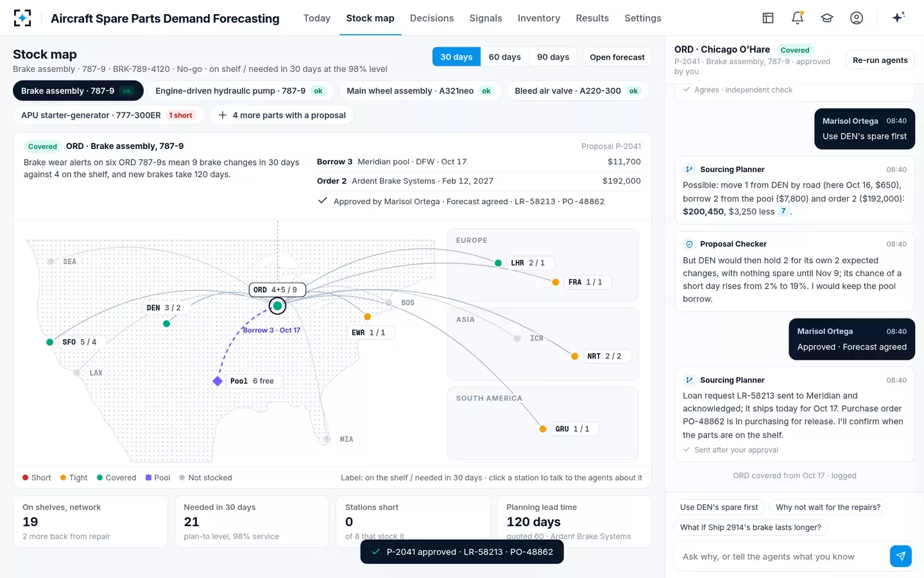The image size is (924, 578).
Task: Click the orange FRA station dot
Action: pos(556,282)
